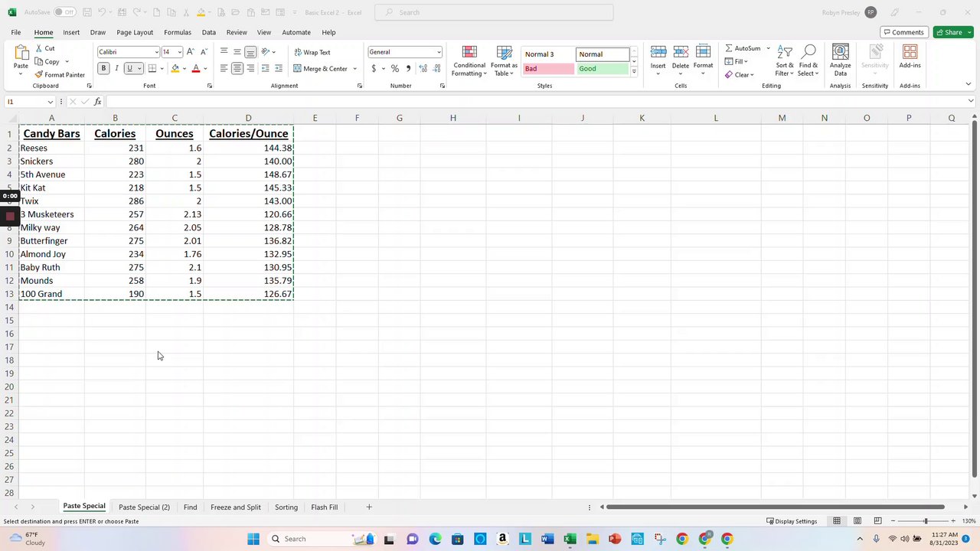Click the Fill Color paint bucket icon

pos(175,68)
